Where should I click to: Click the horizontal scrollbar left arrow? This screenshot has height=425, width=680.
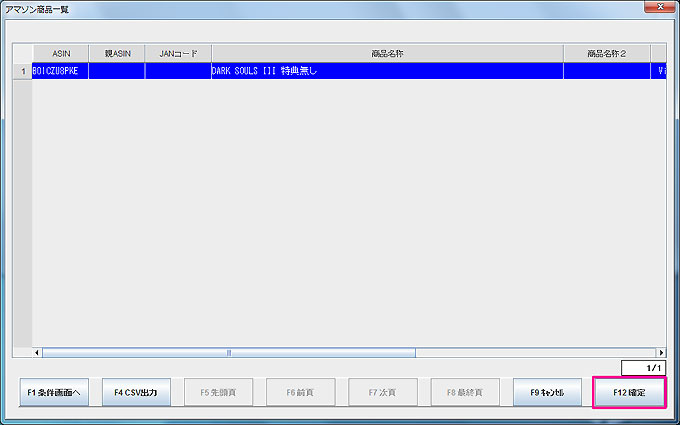[37, 353]
